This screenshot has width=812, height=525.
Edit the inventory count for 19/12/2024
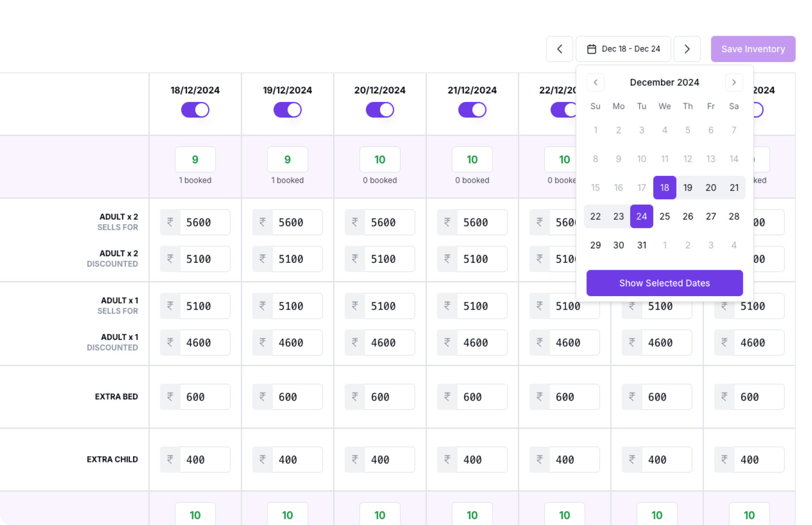click(288, 160)
